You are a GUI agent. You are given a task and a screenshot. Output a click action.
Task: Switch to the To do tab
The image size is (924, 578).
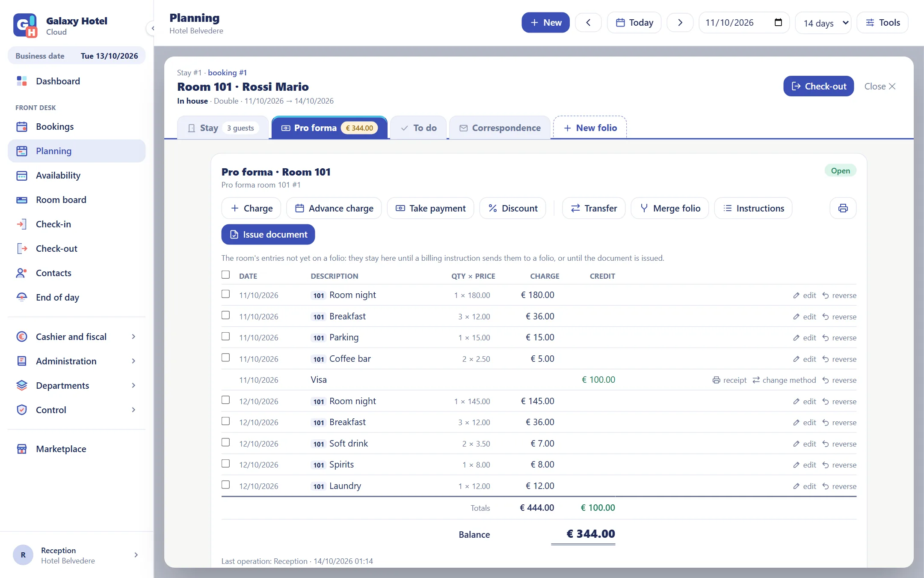[x=418, y=128]
